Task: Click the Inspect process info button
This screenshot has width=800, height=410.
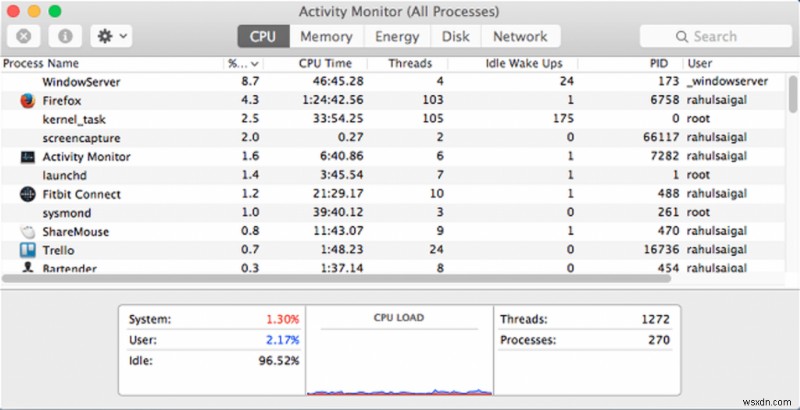Action: pos(65,36)
